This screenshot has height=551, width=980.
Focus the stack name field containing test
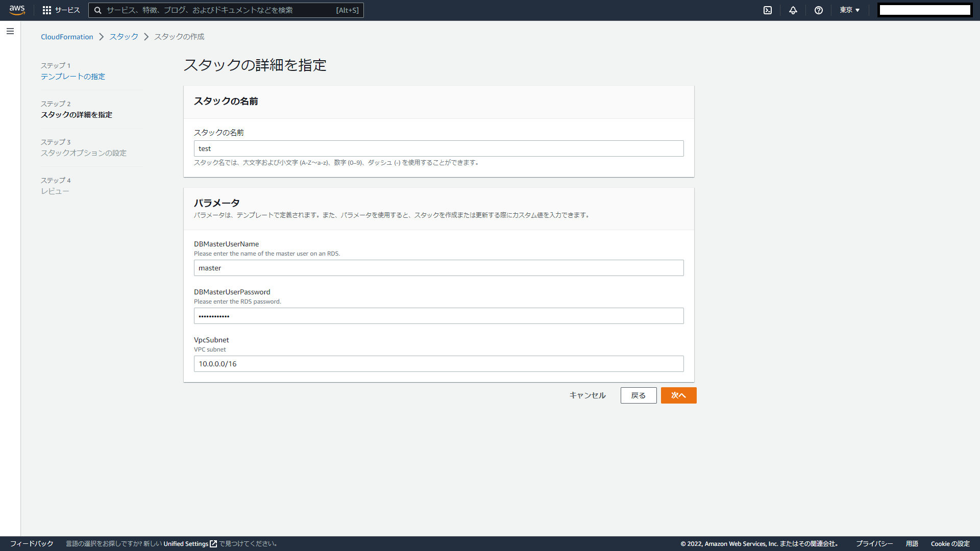tap(438, 148)
